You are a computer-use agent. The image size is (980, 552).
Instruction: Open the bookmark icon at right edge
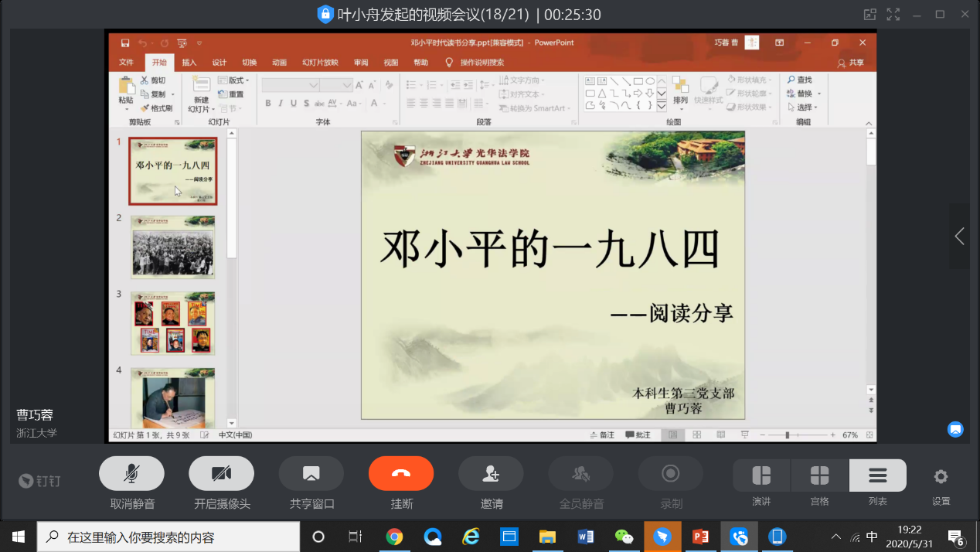955,429
